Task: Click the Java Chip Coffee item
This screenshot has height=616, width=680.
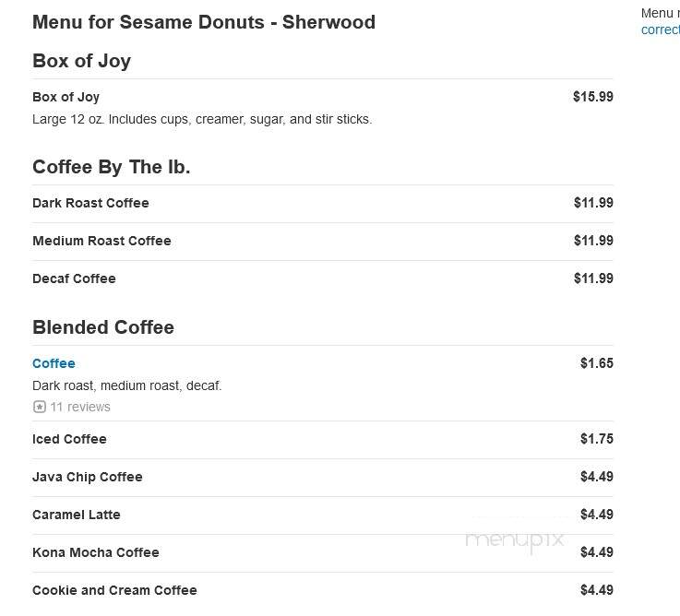Action: click(x=88, y=477)
